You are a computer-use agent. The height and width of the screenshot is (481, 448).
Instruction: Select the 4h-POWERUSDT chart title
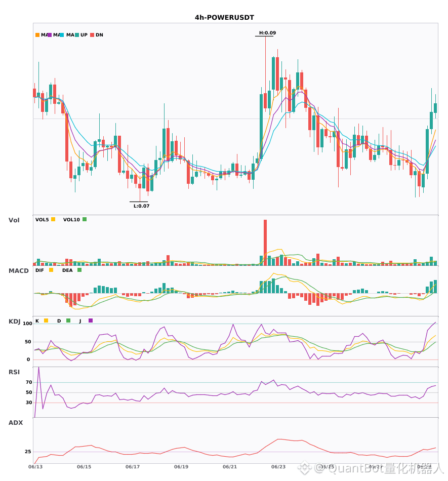click(x=224, y=18)
